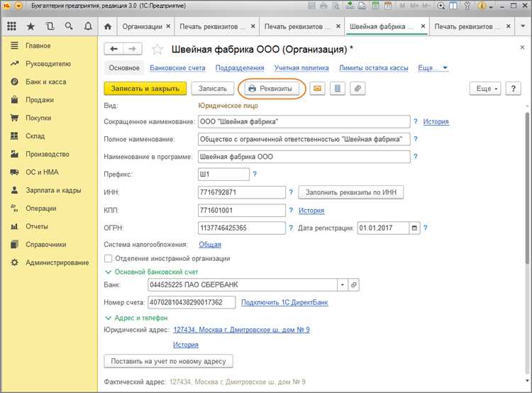
Task: Open Favorites star in top panel
Action: 31,26
